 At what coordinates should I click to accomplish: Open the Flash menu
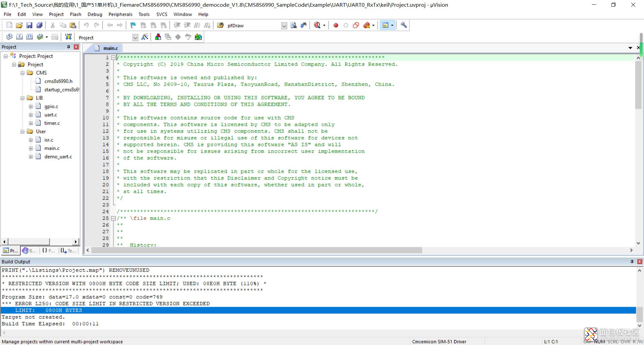75,14
